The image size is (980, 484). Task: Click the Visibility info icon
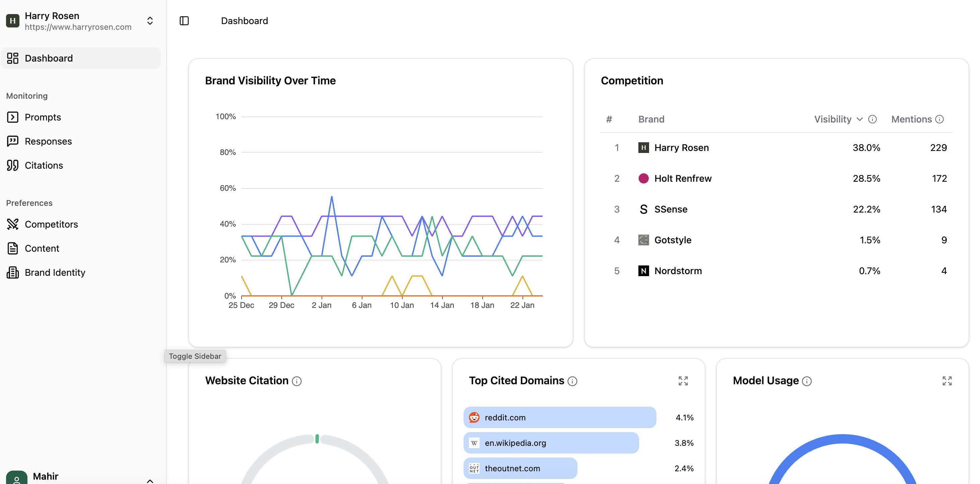pyautogui.click(x=872, y=119)
